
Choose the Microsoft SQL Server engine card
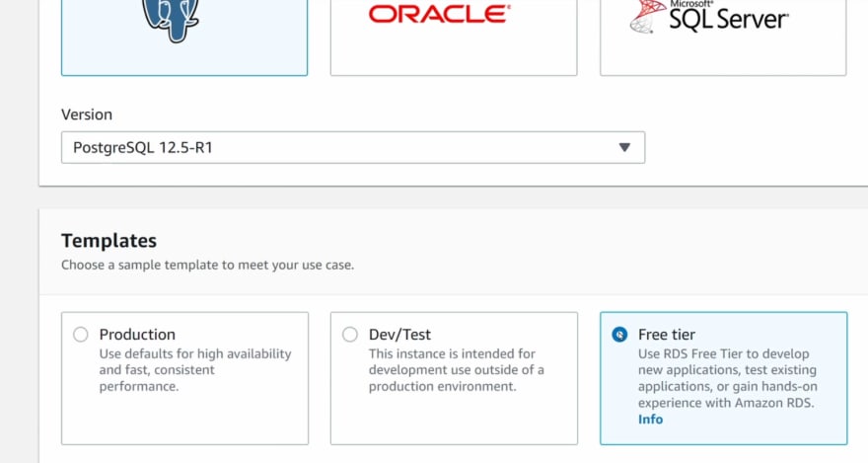click(723, 37)
